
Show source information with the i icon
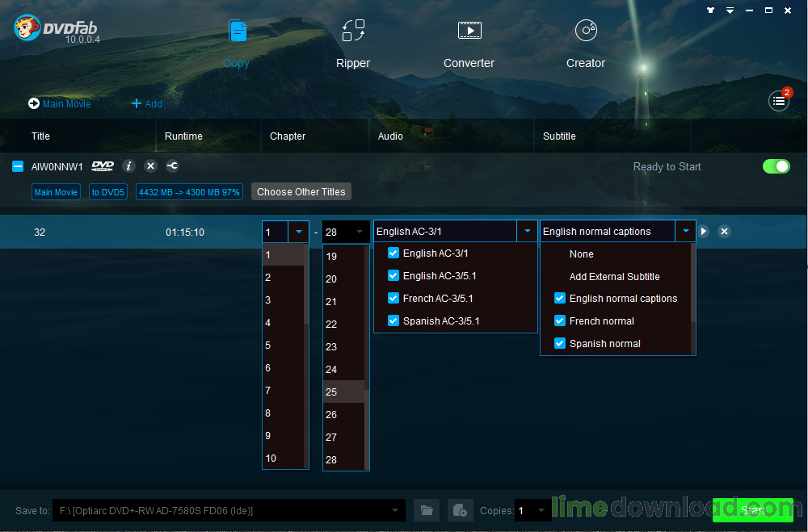(x=128, y=165)
